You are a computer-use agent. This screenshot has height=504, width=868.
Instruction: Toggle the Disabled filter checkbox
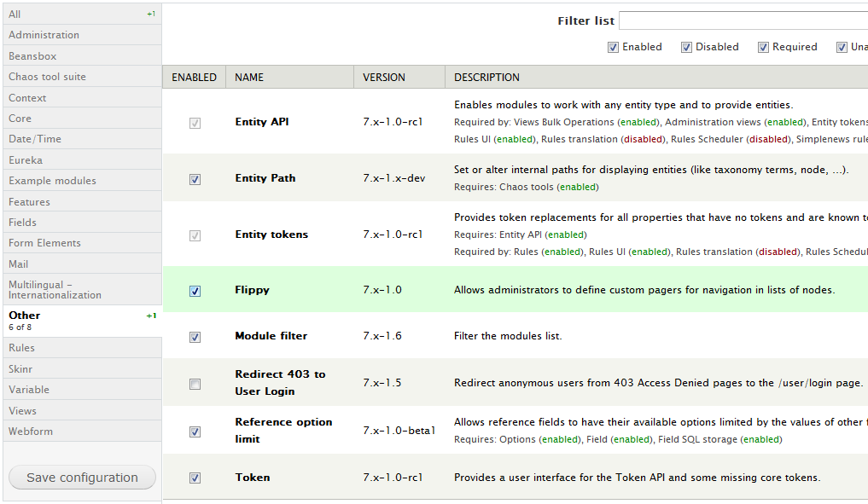pyautogui.click(x=686, y=48)
